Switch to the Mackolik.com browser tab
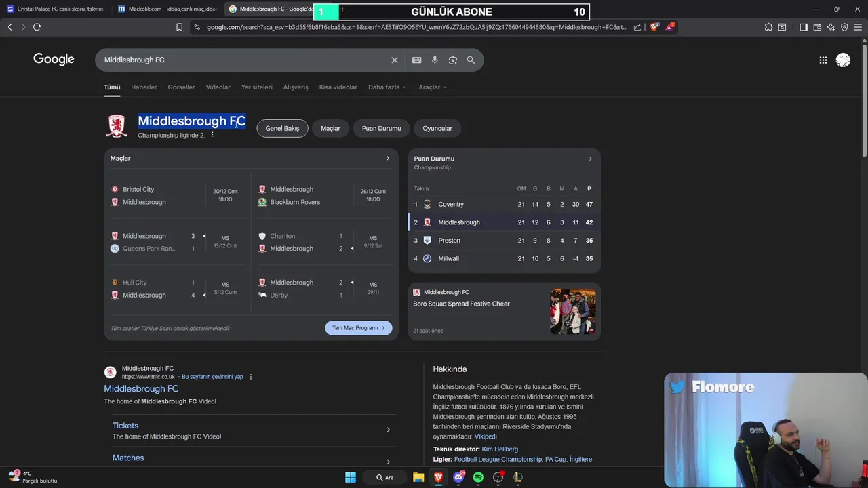Viewport: 868px width, 488px height. pyautogui.click(x=167, y=9)
